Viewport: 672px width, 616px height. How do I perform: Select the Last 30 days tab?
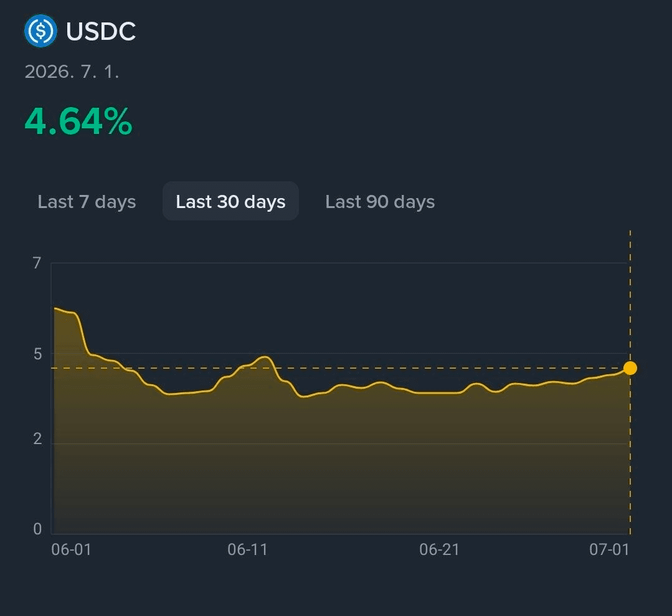(x=230, y=201)
